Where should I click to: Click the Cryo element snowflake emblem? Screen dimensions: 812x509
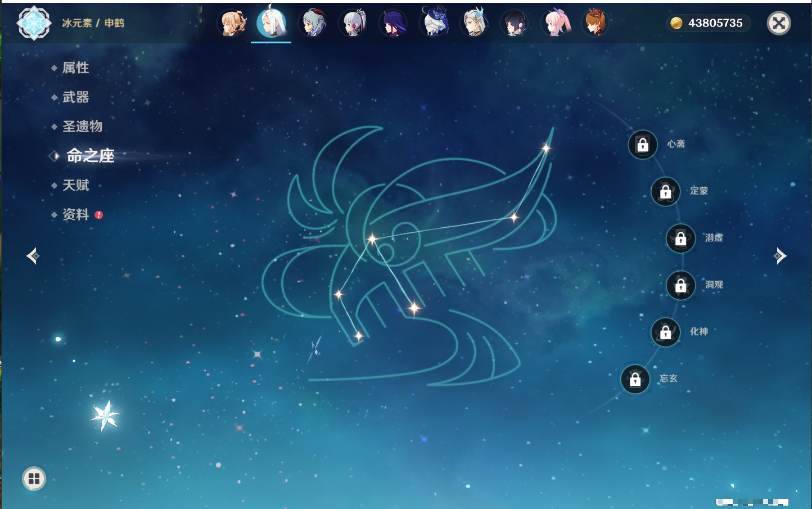tap(34, 23)
